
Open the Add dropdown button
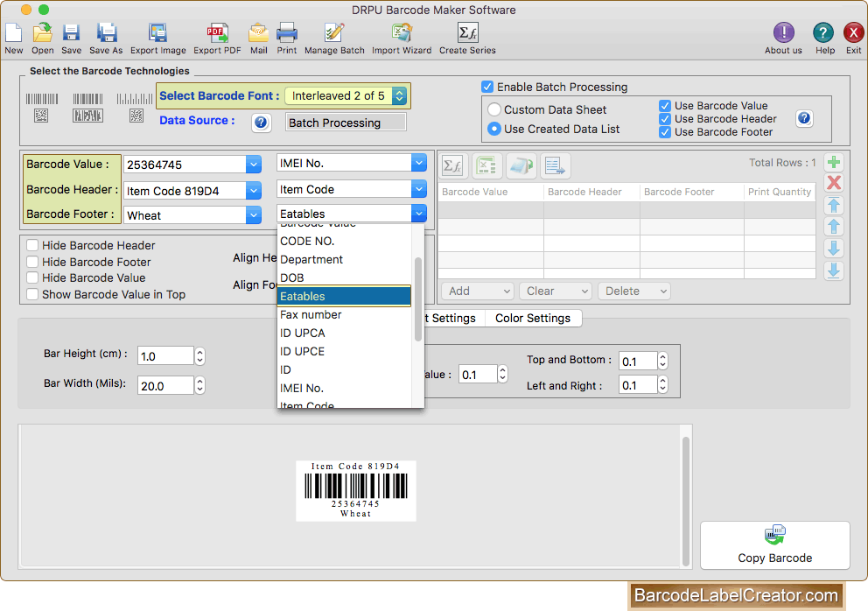[478, 291]
